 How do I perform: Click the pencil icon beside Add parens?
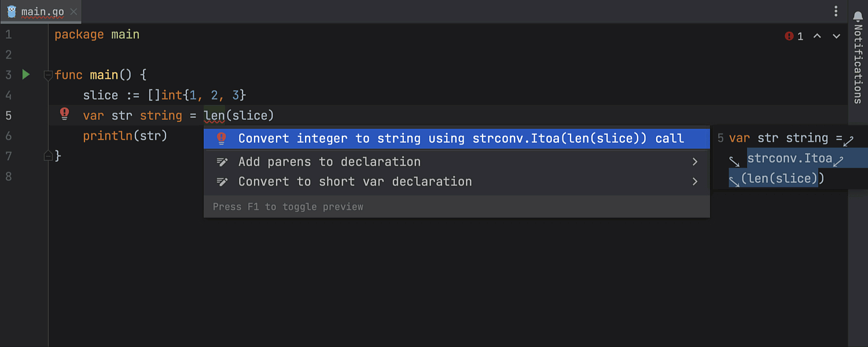pos(222,162)
